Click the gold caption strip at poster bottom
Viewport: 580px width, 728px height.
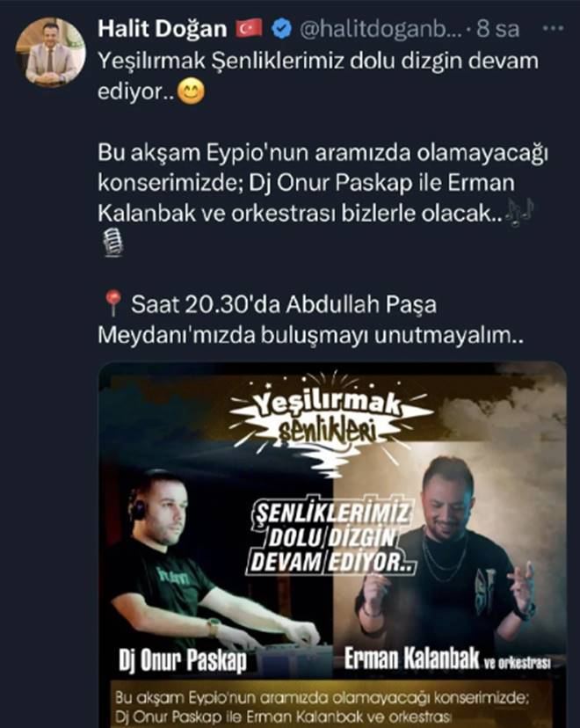pyautogui.click(x=332, y=704)
